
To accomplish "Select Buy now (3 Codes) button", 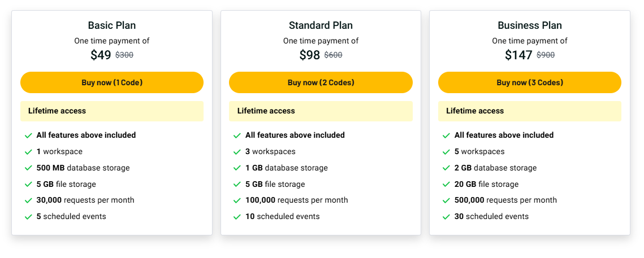I will tap(529, 82).
